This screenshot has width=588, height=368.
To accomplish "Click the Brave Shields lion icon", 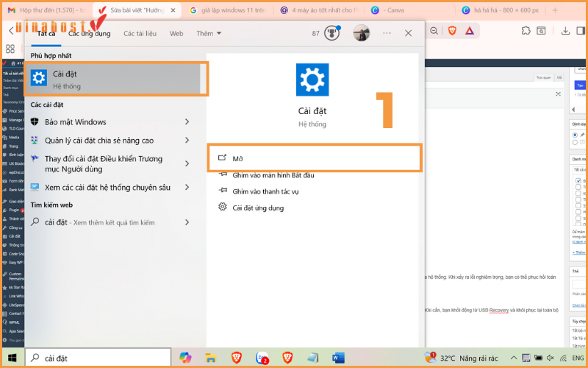I will click(x=454, y=31).
